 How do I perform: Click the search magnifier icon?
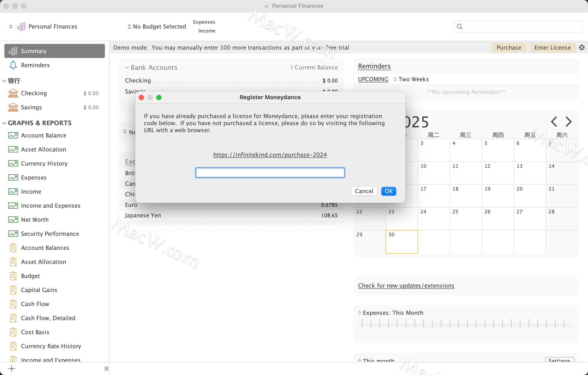(460, 27)
